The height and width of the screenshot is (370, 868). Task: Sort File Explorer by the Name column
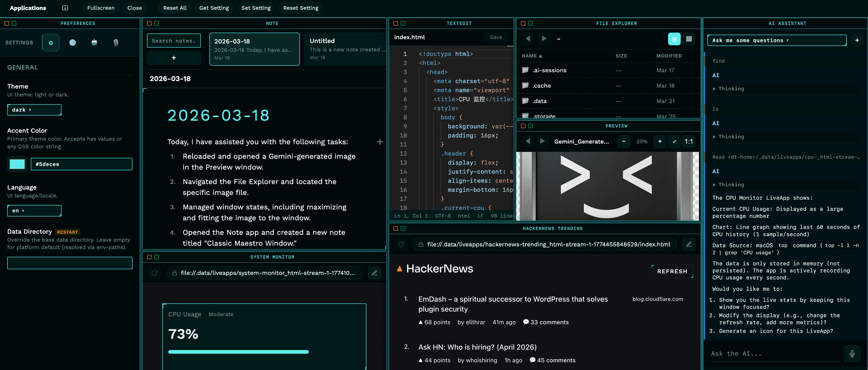[532, 56]
